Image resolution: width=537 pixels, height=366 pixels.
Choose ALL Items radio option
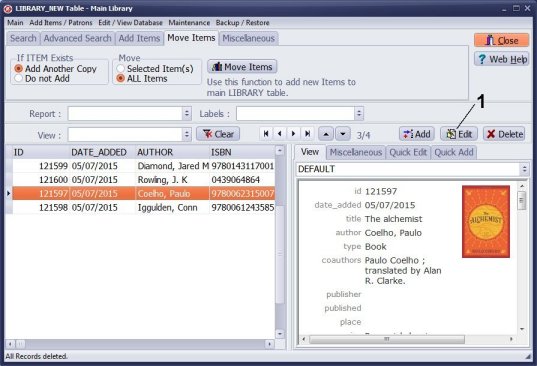142,78
